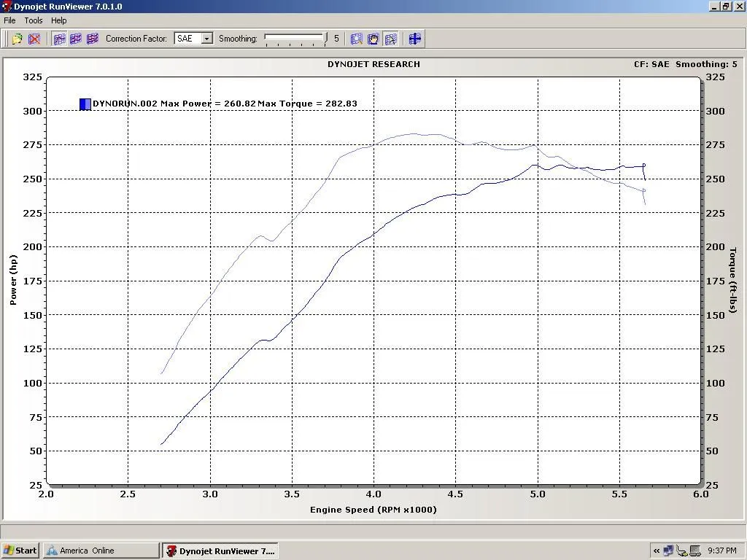Select the hand pan tool

pos(373,39)
